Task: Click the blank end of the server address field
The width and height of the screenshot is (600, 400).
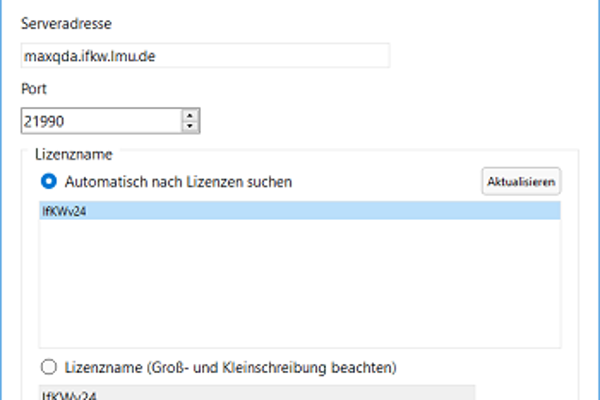Action: pyautogui.click(x=330, y=56)
